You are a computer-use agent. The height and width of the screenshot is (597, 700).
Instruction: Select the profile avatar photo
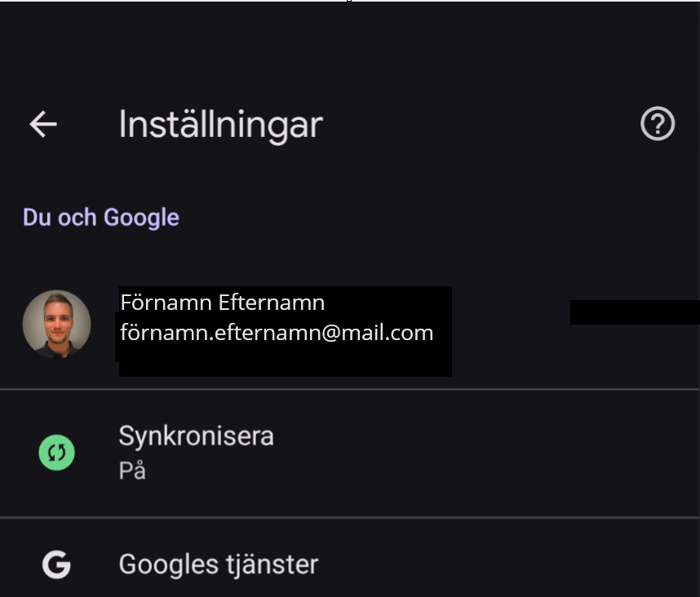(56, 324)
